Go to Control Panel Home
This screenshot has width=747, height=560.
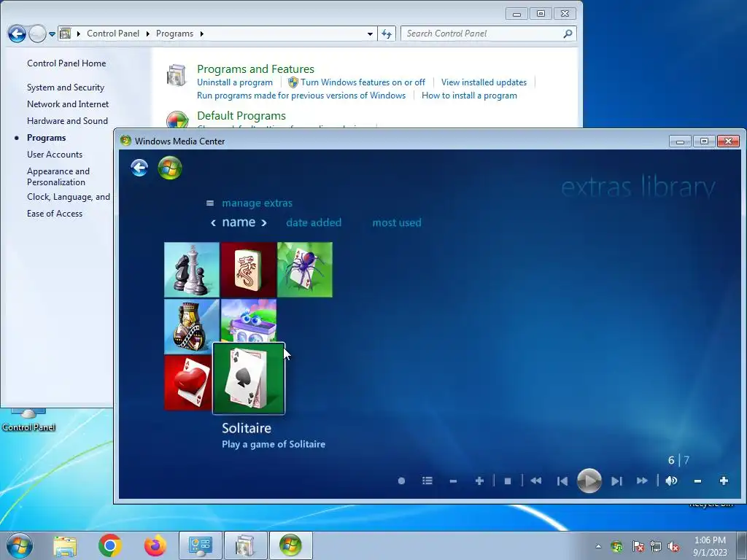tap(66, 63)
